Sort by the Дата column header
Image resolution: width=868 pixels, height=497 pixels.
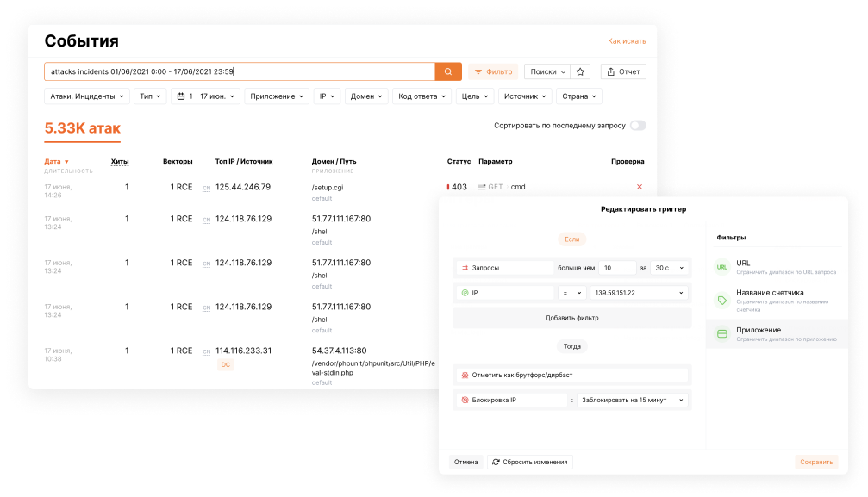coord(57,162)
